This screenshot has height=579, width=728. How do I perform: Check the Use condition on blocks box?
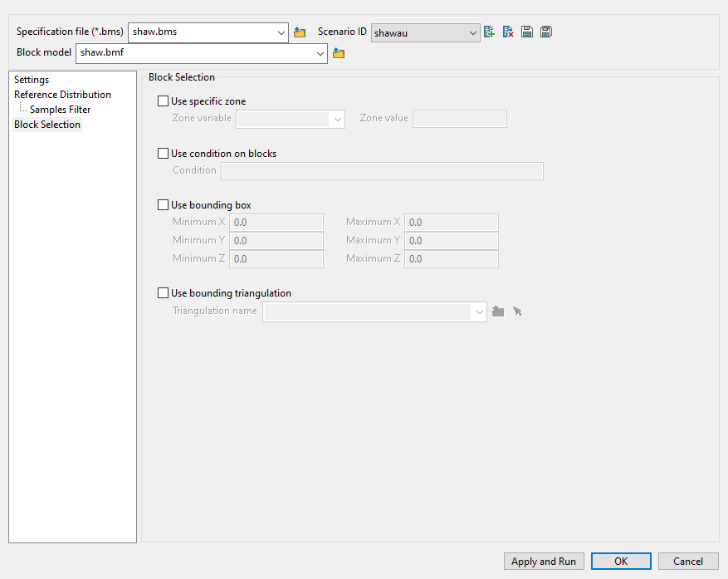pyautogui.click(x=163, y=153)
